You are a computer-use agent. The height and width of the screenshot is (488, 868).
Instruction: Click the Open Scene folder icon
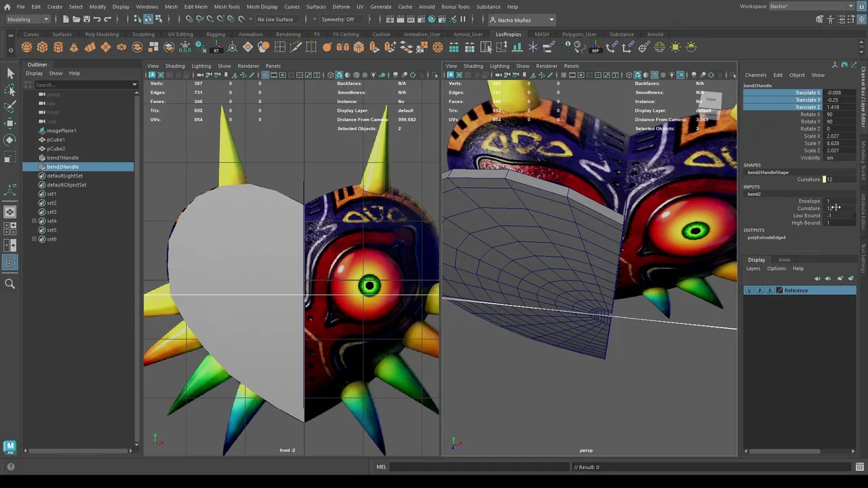coord(76,20)
